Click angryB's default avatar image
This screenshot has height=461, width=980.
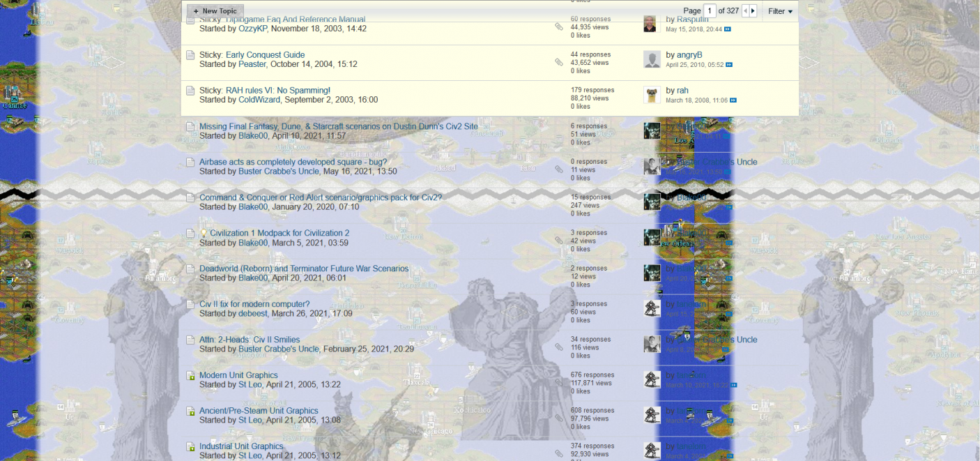tap(652, 60)
